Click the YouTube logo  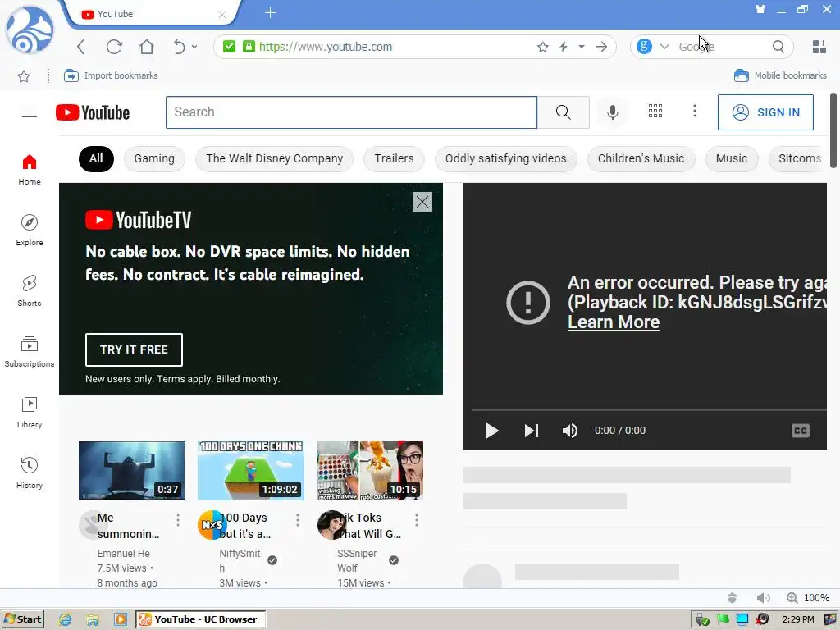(x=93, y=112)
